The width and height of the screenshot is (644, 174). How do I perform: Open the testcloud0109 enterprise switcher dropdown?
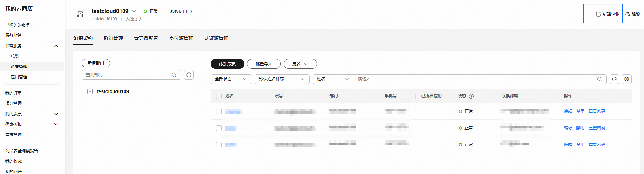134,11
